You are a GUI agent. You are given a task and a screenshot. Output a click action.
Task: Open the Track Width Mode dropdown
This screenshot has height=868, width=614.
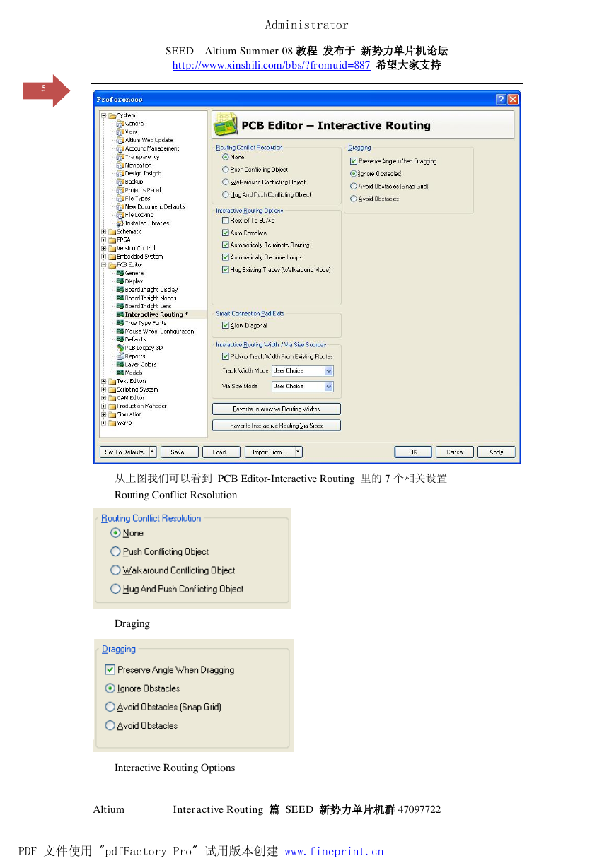click(329, 371)
